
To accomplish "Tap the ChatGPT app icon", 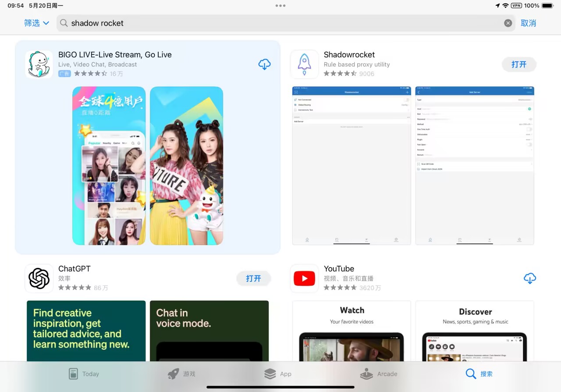I will (x=39, y=278).
